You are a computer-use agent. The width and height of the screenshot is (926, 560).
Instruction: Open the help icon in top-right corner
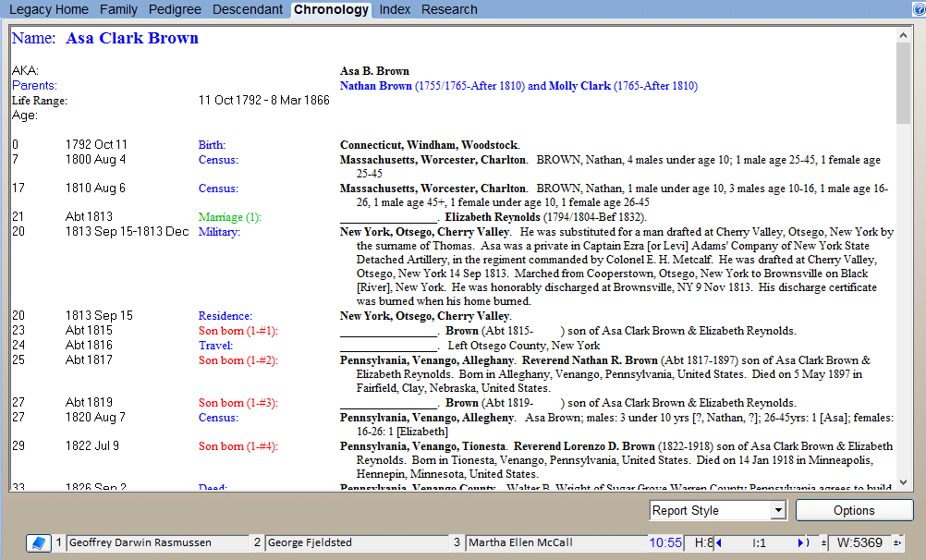tap(919, 9)
